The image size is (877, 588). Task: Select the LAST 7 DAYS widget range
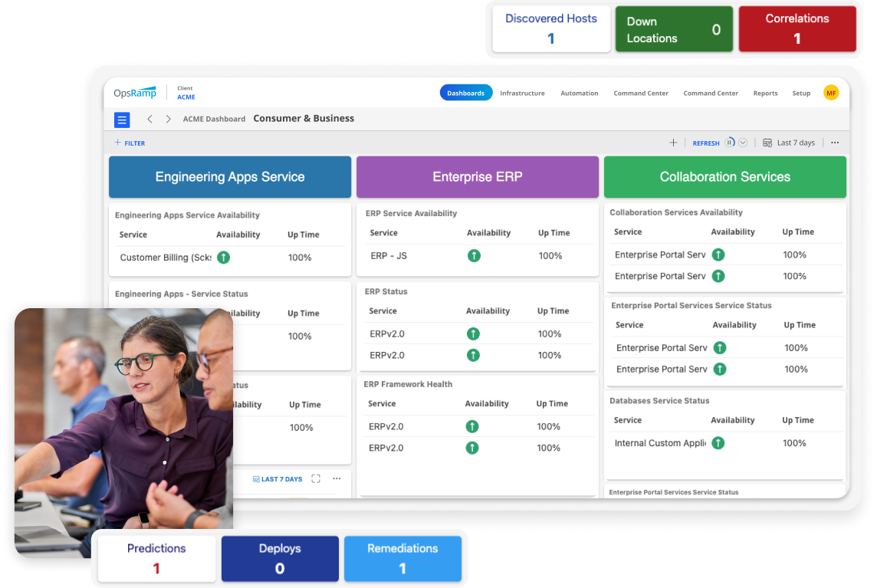click(x=278, y=479)
